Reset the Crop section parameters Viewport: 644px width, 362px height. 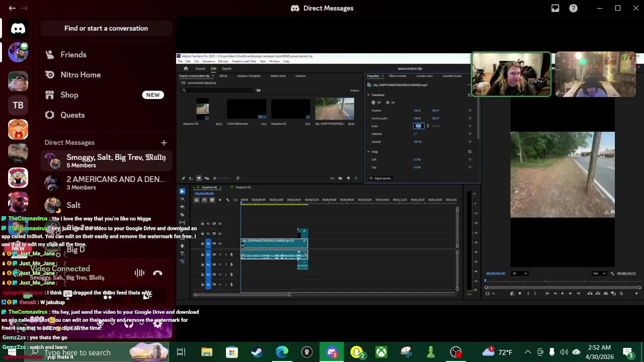click(x=470, y=152)
